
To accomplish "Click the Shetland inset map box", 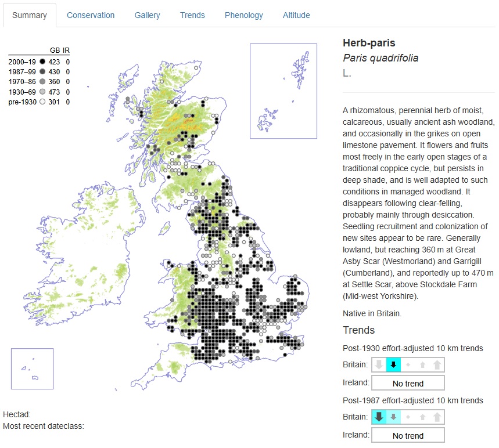I will point(283,91).
